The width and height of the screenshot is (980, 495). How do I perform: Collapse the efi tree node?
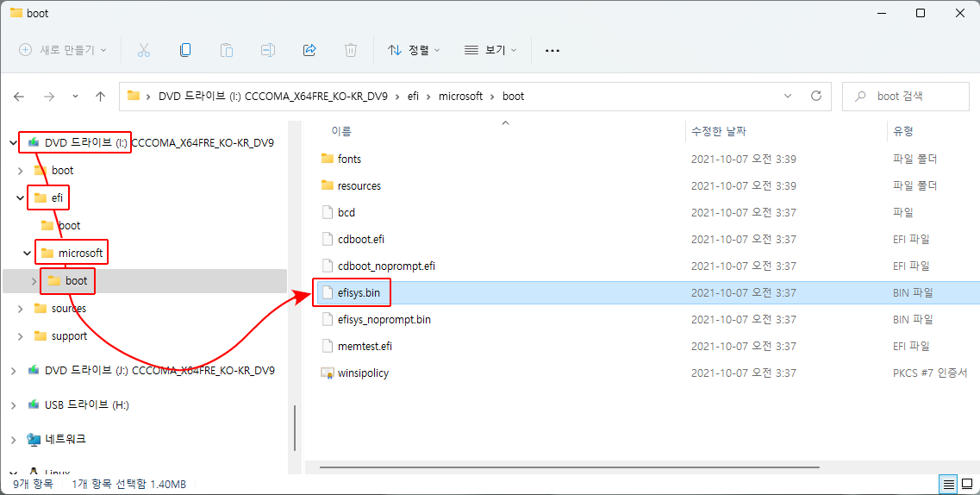point(21,198)
